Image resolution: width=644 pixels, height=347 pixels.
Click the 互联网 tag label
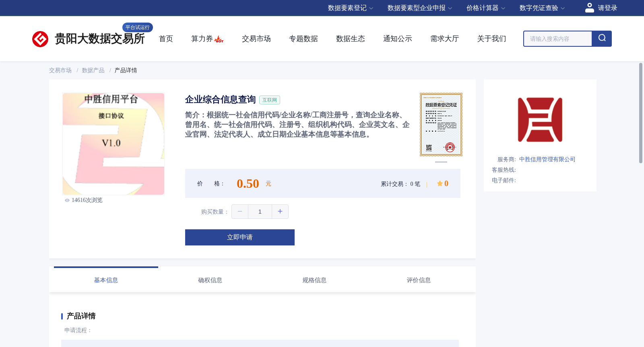270,100
